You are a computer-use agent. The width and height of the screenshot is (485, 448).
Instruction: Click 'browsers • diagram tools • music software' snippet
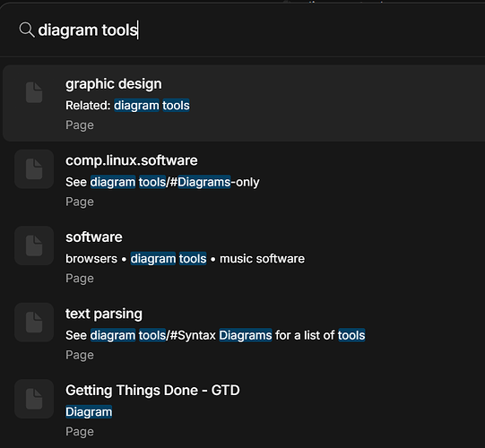[x=185, y=259]
